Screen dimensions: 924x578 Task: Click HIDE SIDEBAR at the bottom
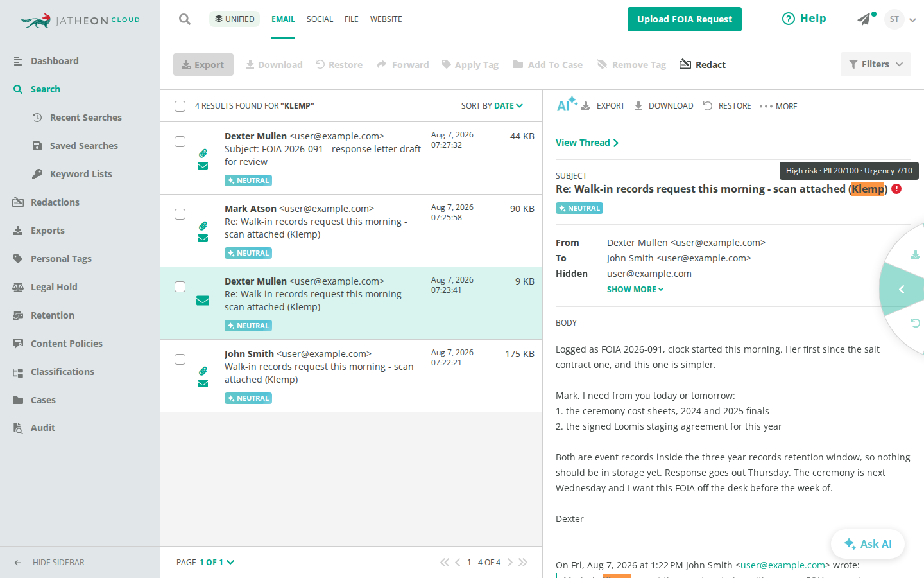[x=49, y=562]
